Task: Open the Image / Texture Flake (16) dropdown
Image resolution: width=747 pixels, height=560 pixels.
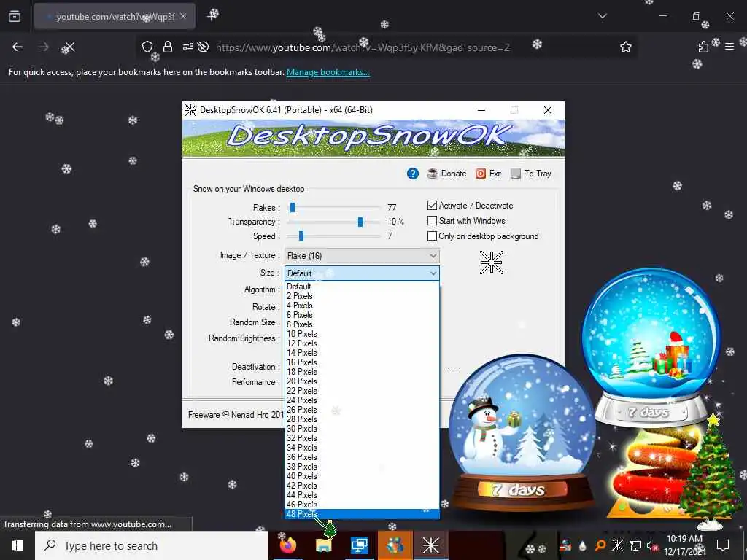Action: pos(362,256)
